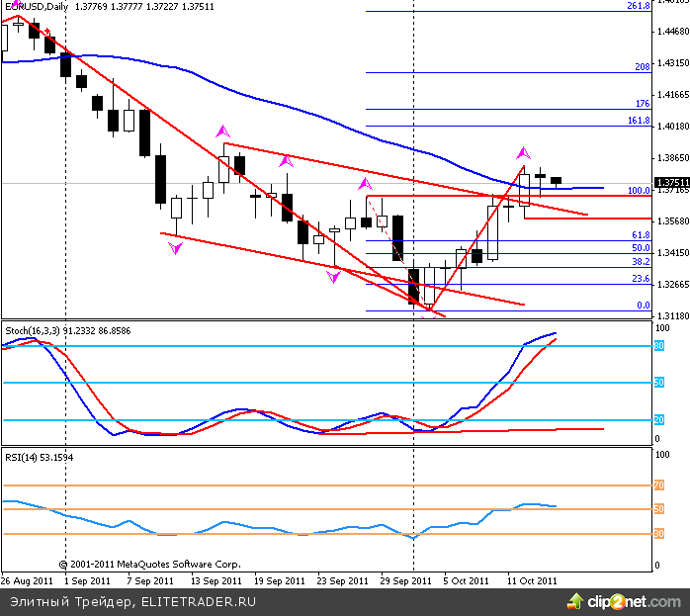Screen dimensions: 690x616
Task: Click the magenta fractal arrow above the 11 Oct high
Action: (523, 153)
